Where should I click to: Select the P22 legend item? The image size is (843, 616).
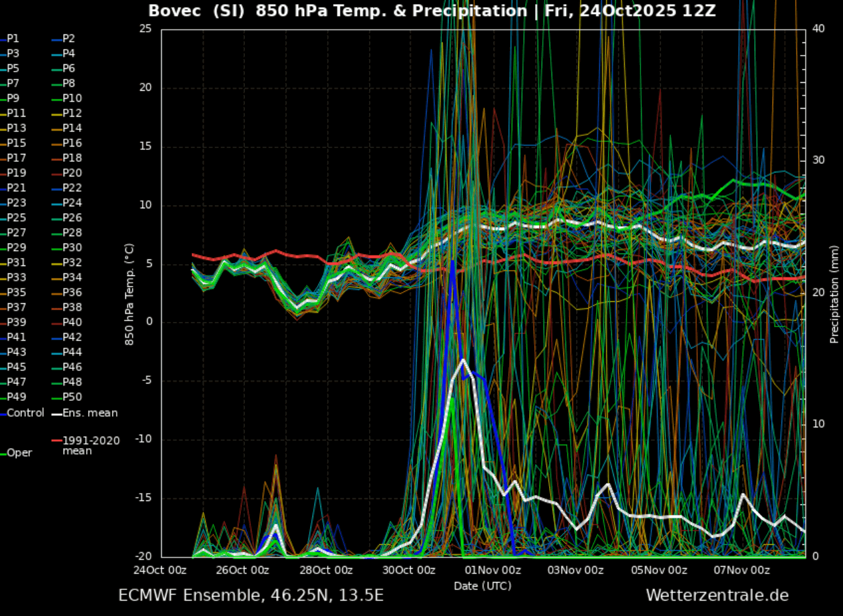point(72,188)
